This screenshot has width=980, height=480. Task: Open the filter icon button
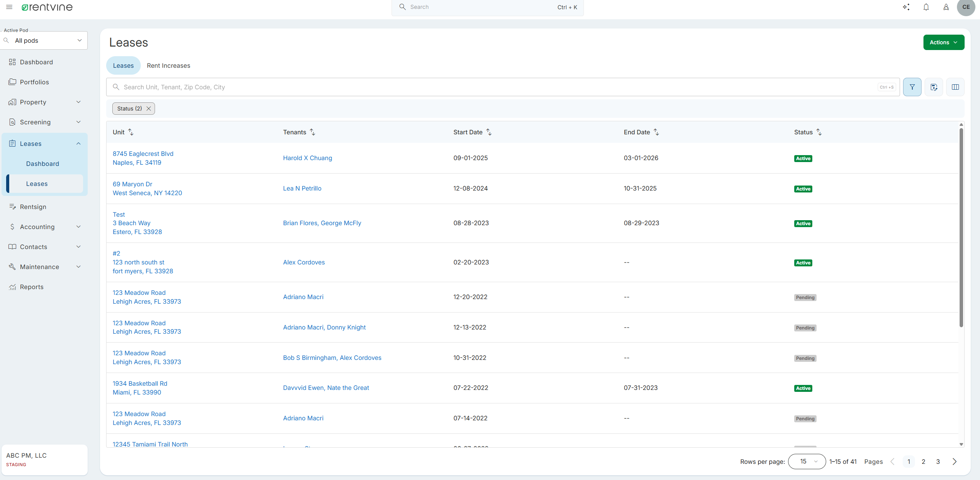click(x=912, y=87)
